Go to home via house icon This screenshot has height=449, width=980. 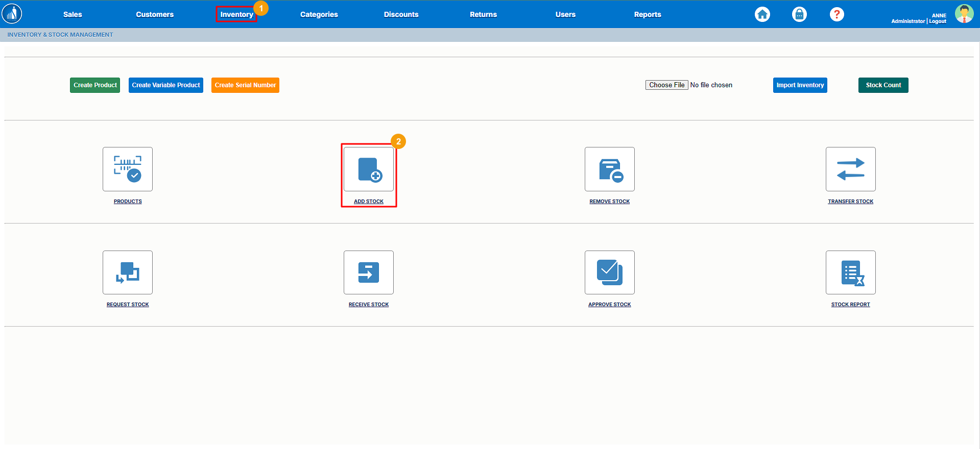[x=762, y=14]
